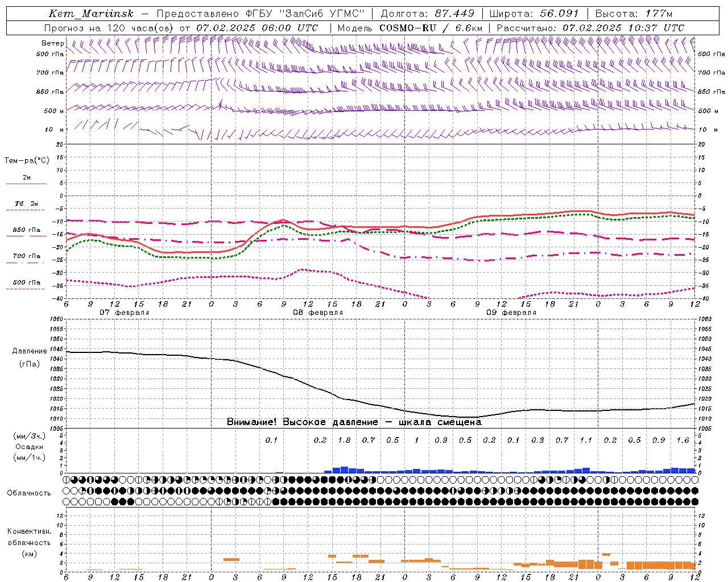
Task: Click the station name Kem_Mariinsk in header
Action: [x=91, y=14]
